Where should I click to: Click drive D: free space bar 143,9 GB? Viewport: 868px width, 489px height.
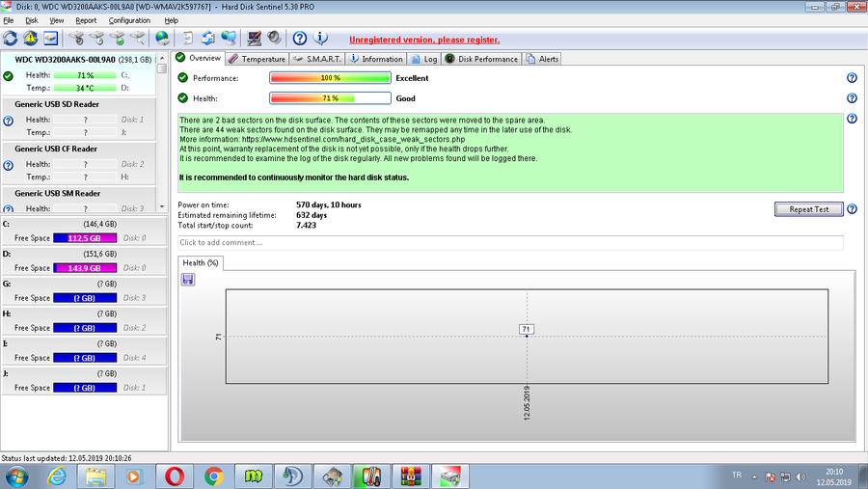tap(85, 268)
